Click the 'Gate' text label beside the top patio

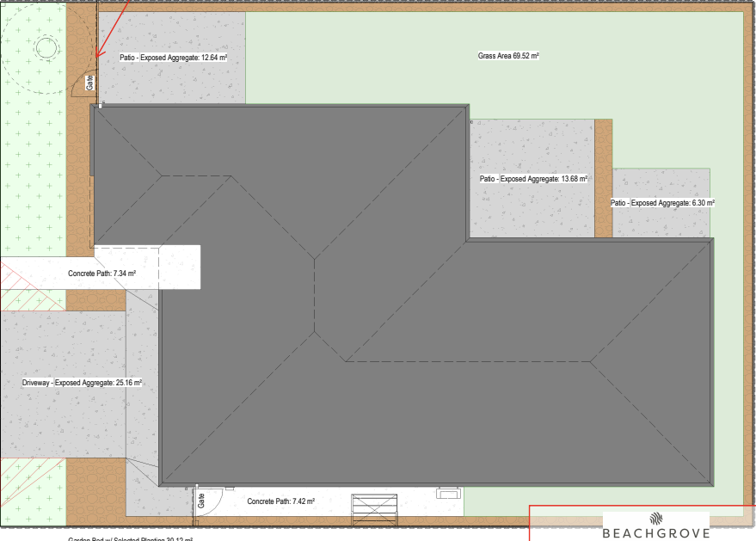(89, 83)
